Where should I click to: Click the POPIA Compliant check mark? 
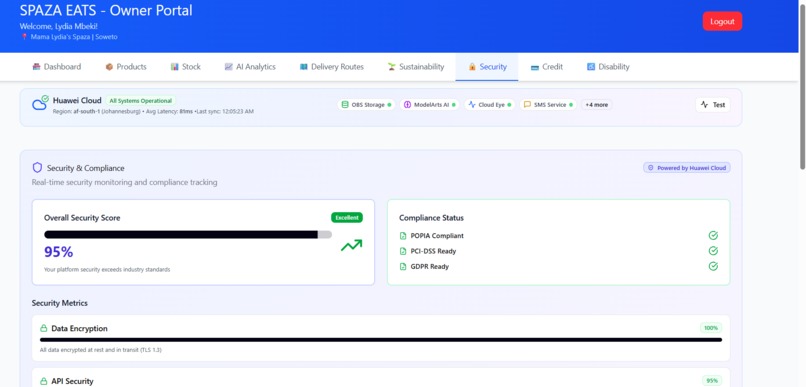pyautogui.click(x=713, y=235)
